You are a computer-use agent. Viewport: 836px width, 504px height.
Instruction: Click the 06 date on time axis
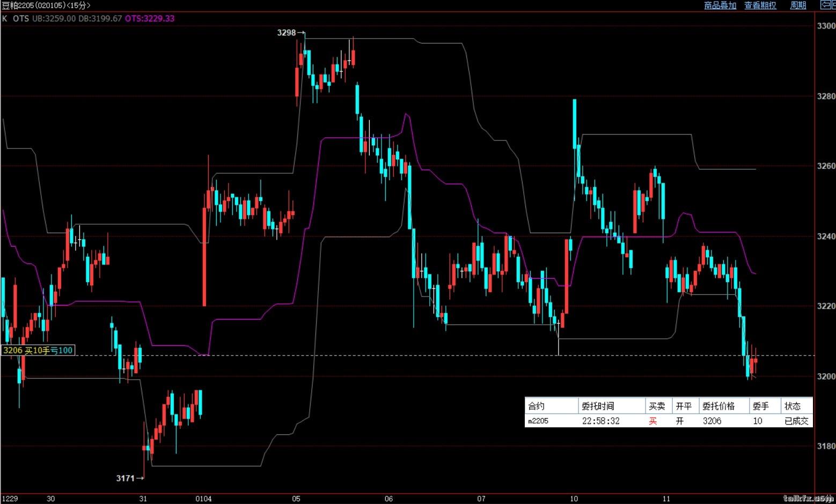[x=388, y=499]
